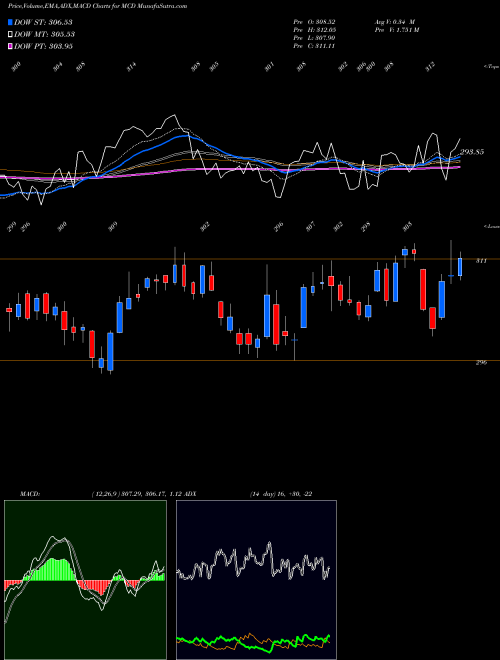Image resolution: width=500 pixels, height=660 pixels.
Task: Click the blue DOW ST legend swatch
Action: point(10,22)
